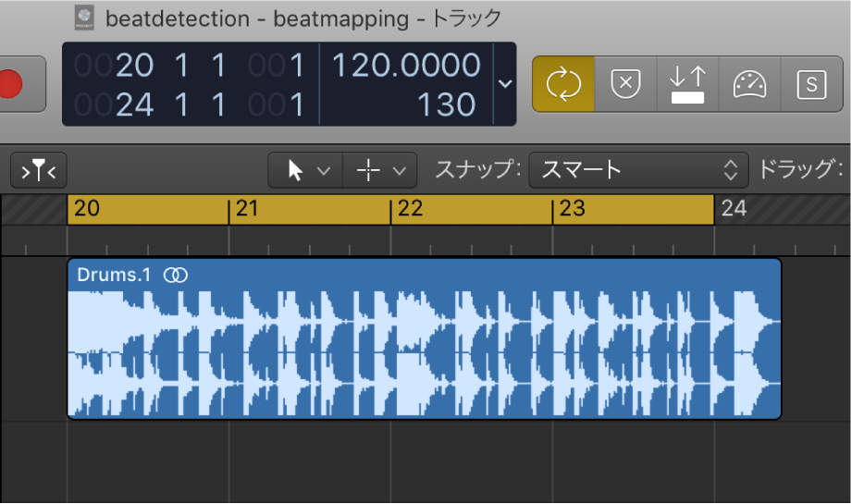
Task: Open the marquee crosshair tool menu
Action: (x=379, y=170)
